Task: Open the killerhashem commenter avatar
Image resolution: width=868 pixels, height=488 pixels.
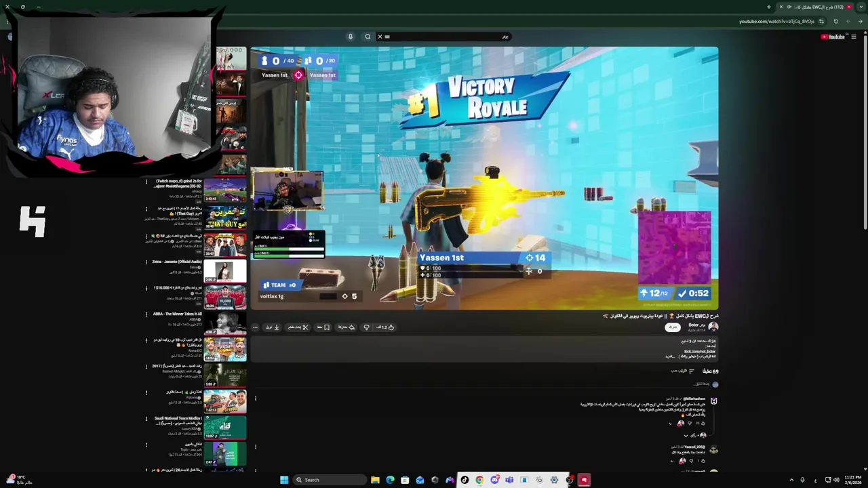Action: 713,401
